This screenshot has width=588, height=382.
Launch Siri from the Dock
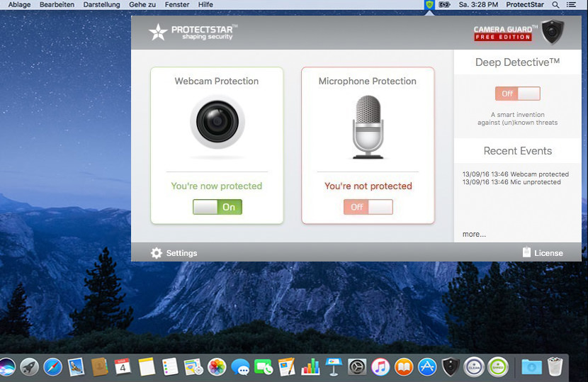point(6,367)
